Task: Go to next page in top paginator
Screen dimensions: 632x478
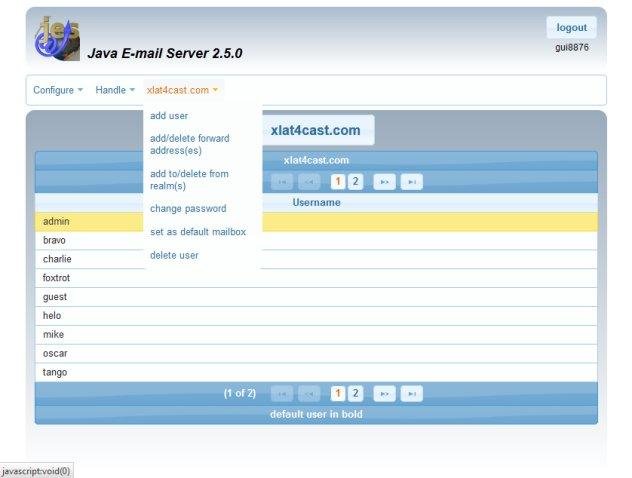Action: click(385, 182)
